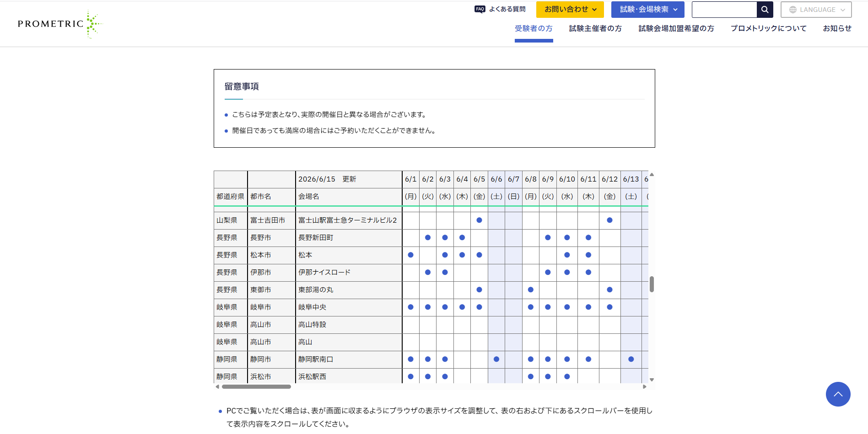Click the 6/2 dot in 伊那ナイスロード row

[x=428, y=273]
